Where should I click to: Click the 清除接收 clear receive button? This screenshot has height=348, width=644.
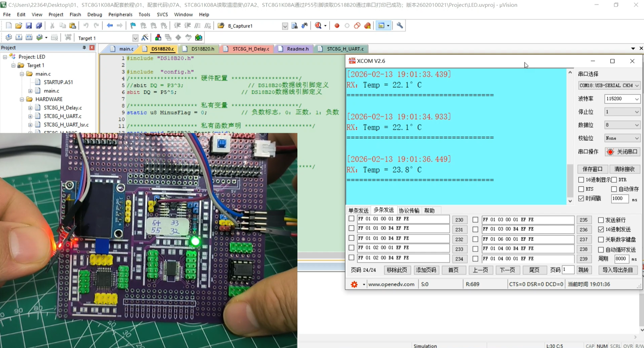(624, 169)
